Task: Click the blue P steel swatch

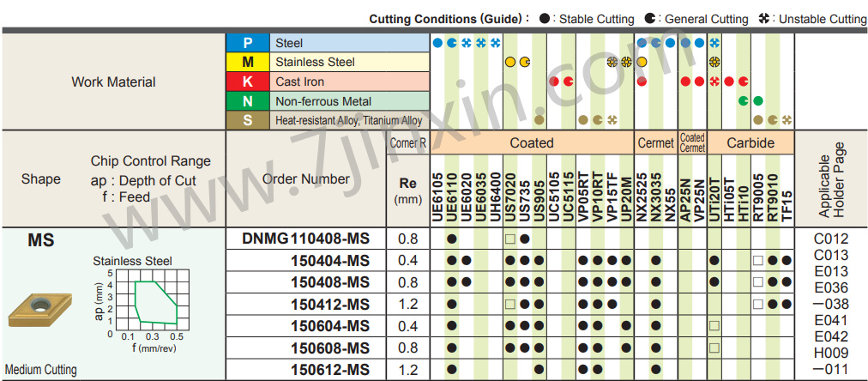Action: (247, 43)
